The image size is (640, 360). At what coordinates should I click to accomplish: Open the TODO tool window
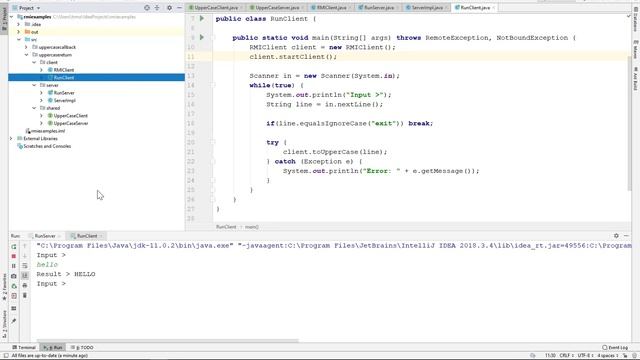[82, 348]
